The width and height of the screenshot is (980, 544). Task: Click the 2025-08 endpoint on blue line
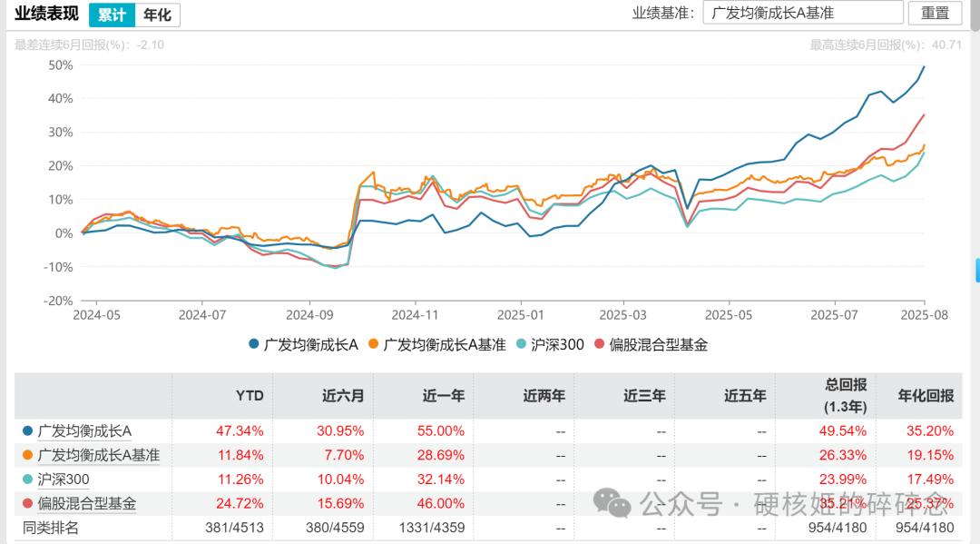click(924, 67)
